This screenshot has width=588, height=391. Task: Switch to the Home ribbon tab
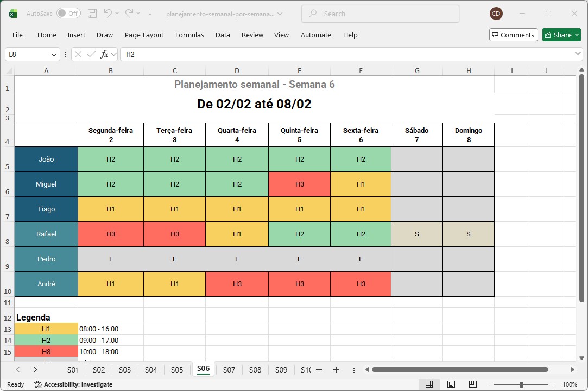coord(47,35)
